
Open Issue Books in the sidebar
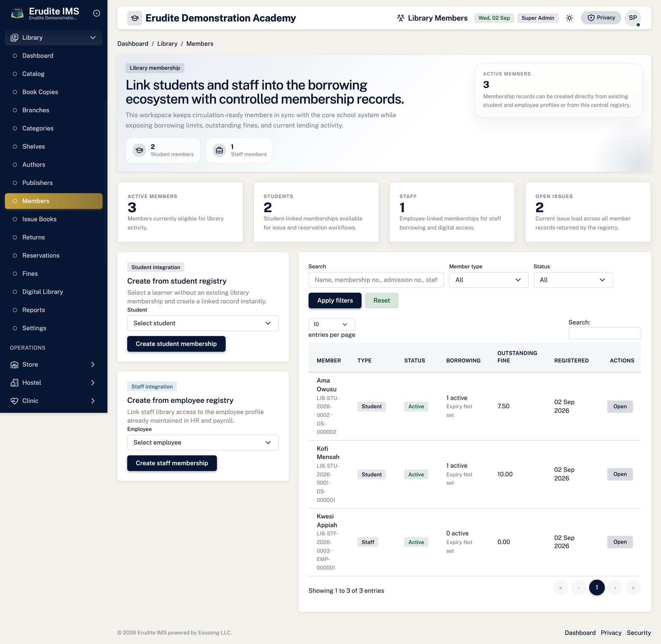click(54, 219)
